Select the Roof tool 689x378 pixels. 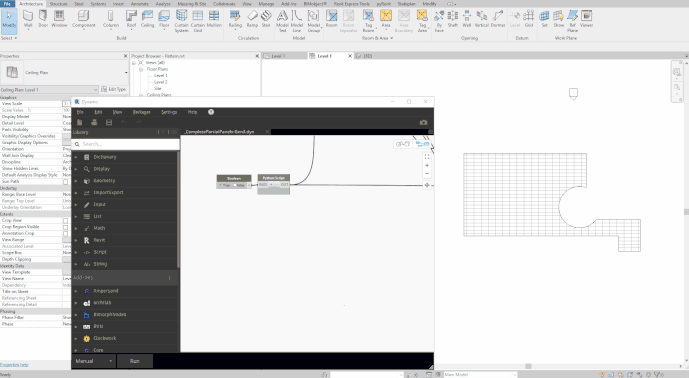point(131,19)
